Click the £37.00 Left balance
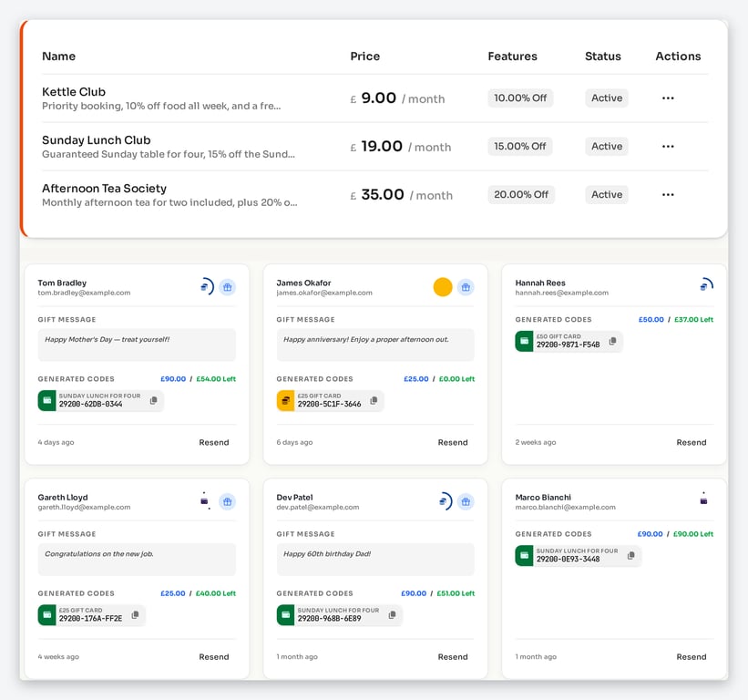The image size is (748, 700). (693, 320)
